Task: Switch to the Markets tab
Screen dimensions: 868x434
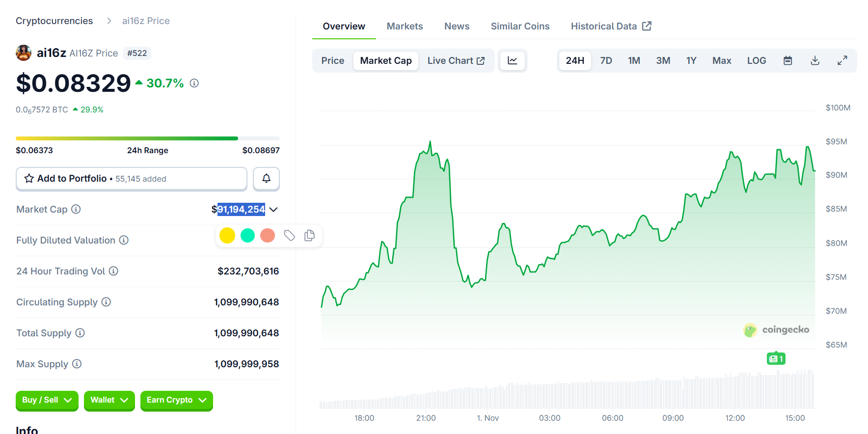Action: coord(405,27)
